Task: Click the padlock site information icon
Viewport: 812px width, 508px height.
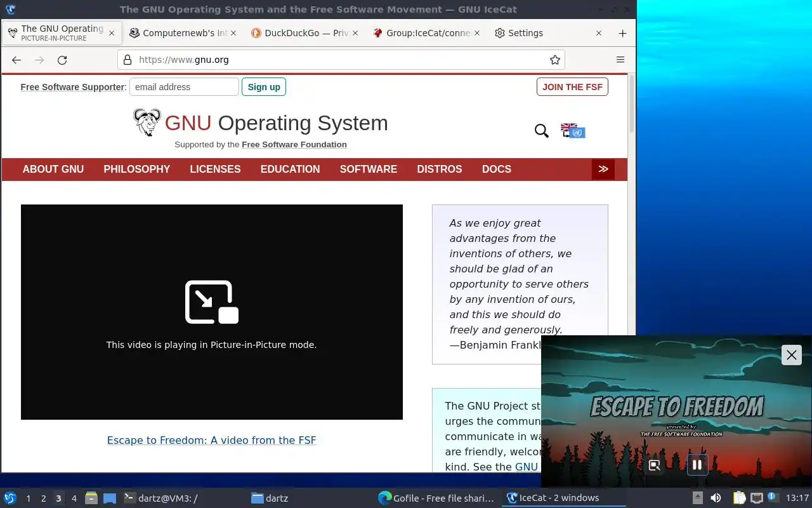Action: [128, 60]
